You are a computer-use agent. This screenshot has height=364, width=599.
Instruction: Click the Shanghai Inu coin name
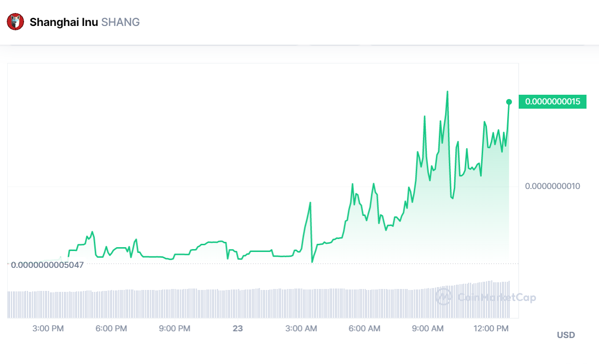(x=63, y=22)
